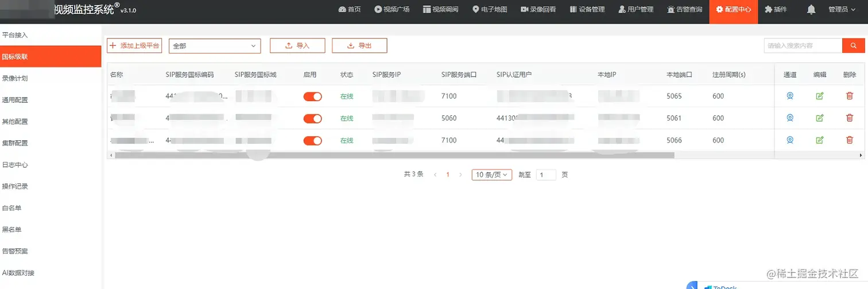
Task: Click the SIP服务国标编码 column header
Action: click(x=189, y=75)
